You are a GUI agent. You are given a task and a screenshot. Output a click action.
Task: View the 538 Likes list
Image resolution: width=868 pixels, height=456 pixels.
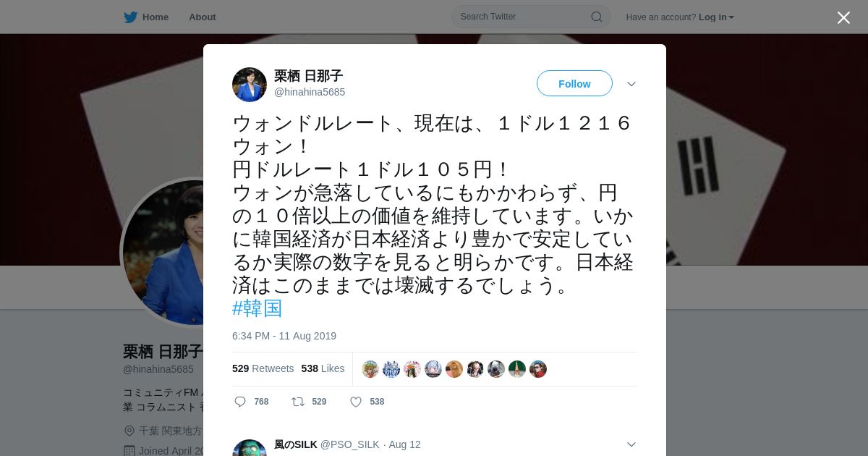tap(323, 368)
